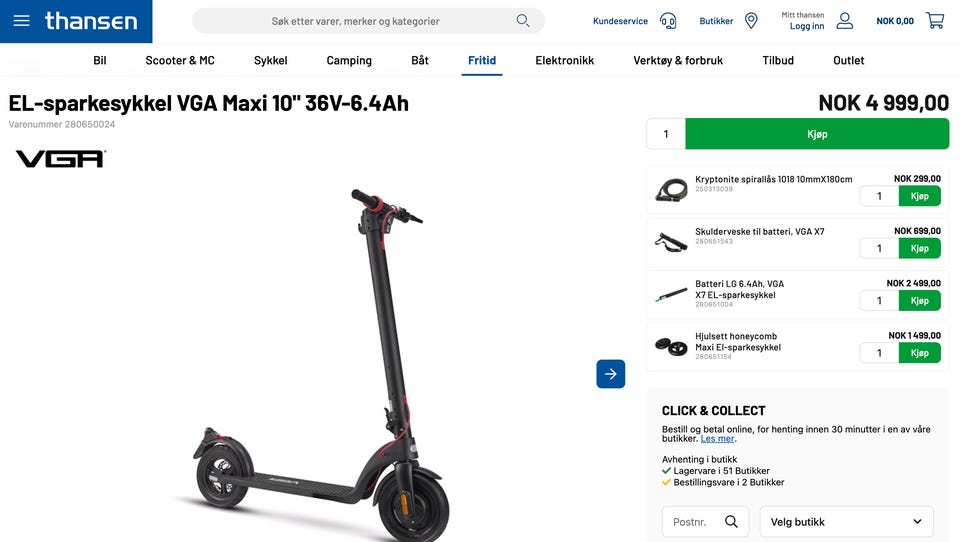This screenshot has width=960, height=542.
Task: View the Kryptonite spirallås thumbnail
Action: tap(671, 190)
